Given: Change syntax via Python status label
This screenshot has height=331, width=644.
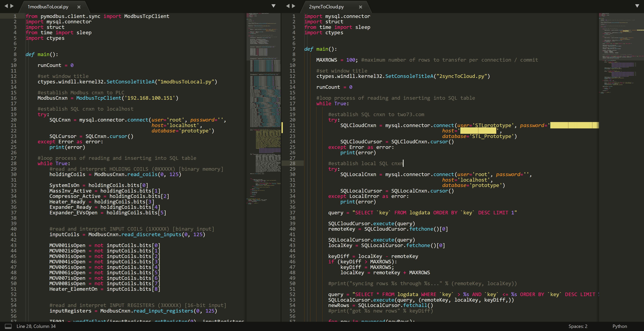Looking at the screenshot, I should [619, 326].
